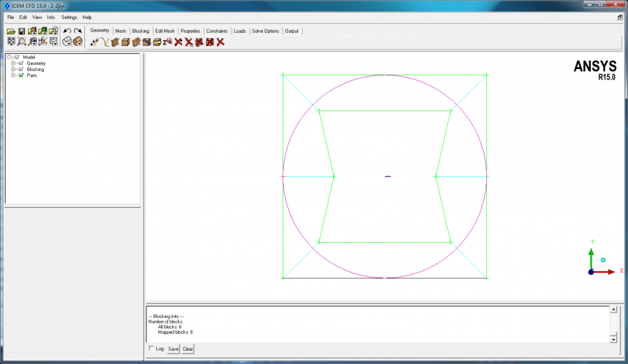Toggle Geometry visibility checkbox in tree
This screenshot has height=364, width=628.
[x=21, y=63]
